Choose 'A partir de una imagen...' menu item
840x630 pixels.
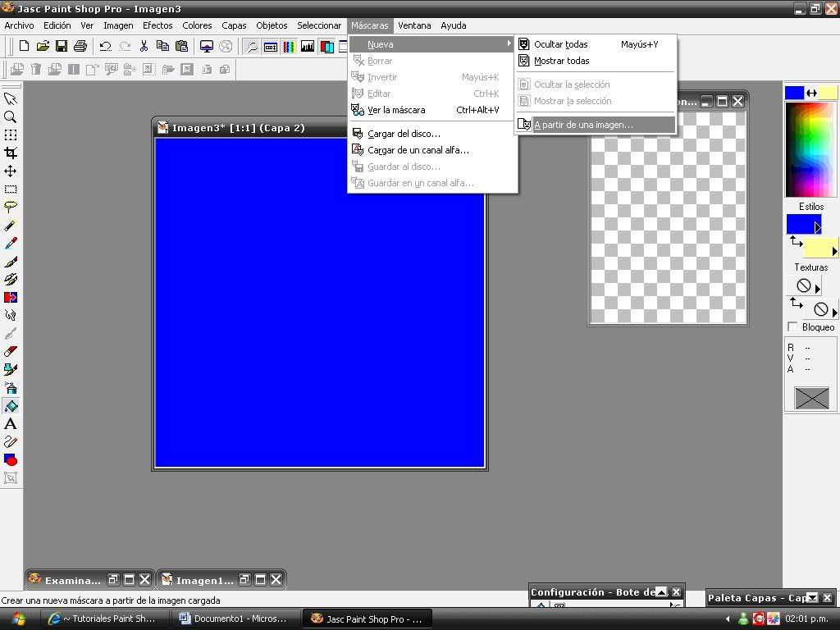[583, 126]
